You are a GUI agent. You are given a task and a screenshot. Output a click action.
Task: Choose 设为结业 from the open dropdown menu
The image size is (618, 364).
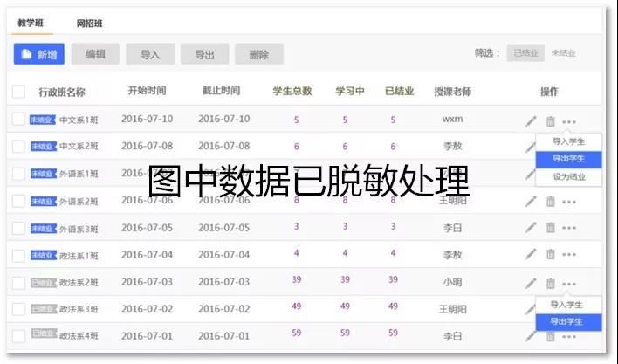point(568,176)
